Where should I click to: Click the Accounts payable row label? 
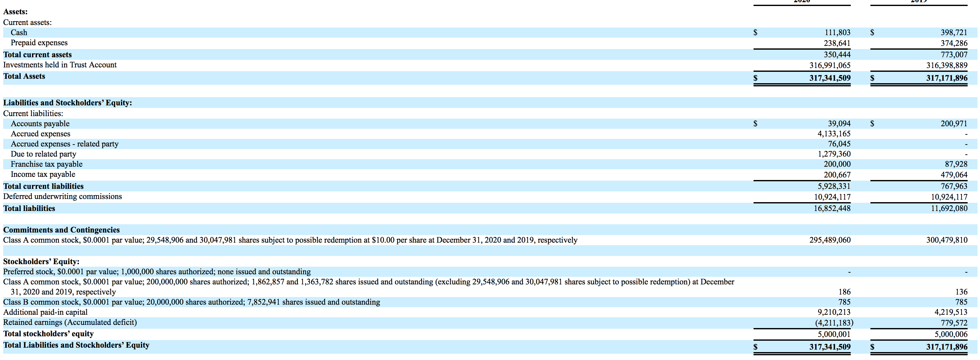click(x=40, y=124)
